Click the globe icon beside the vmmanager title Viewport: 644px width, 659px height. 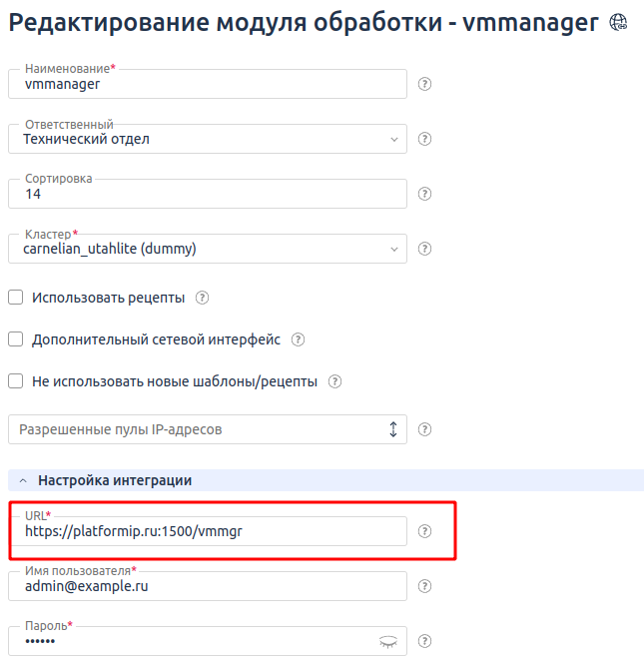tap(618, 23)
